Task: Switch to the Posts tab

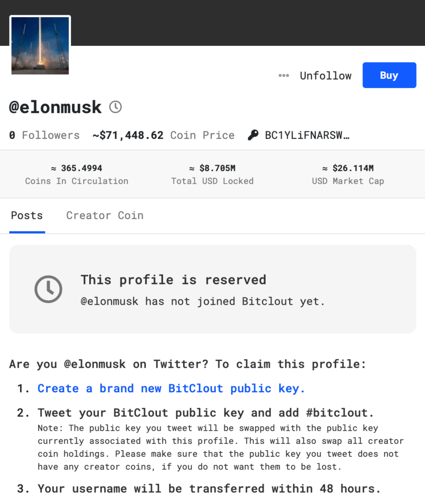Action: point(27,216)
